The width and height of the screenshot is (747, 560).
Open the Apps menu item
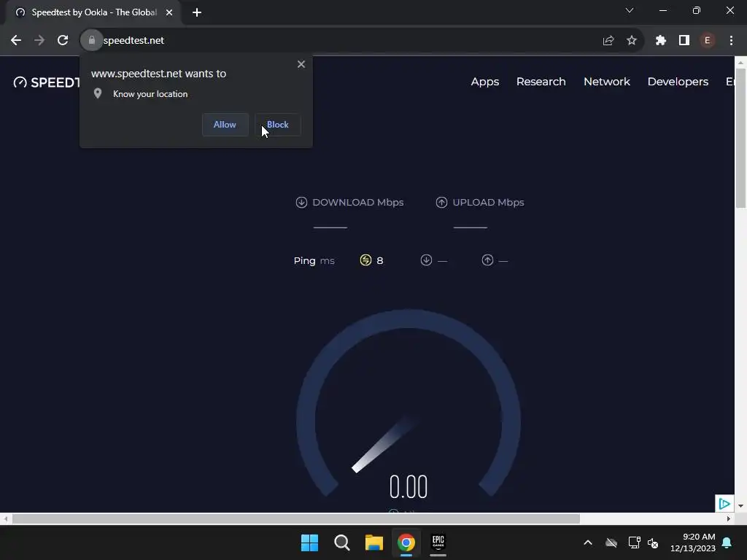pos(485,82)
